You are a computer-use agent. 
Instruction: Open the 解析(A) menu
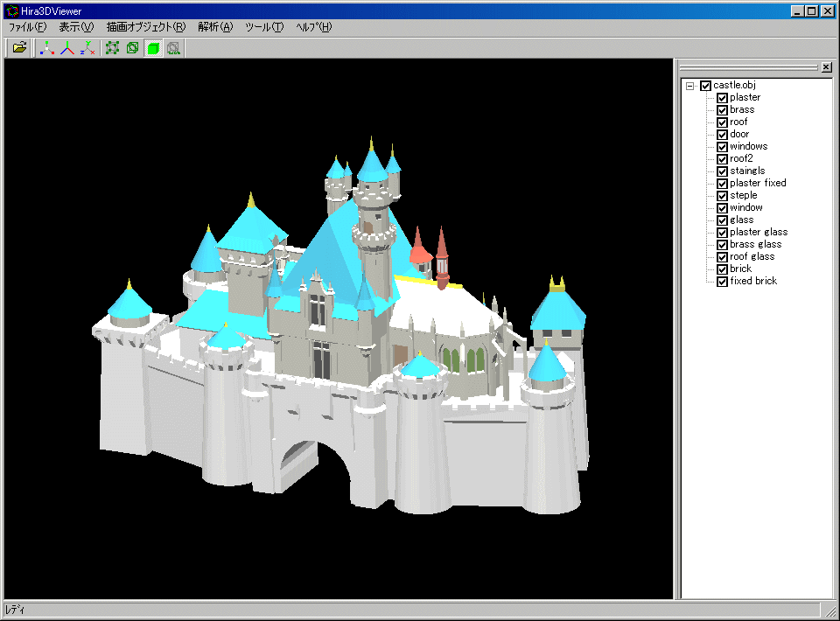pyautogui.click(x=215, y=27)
